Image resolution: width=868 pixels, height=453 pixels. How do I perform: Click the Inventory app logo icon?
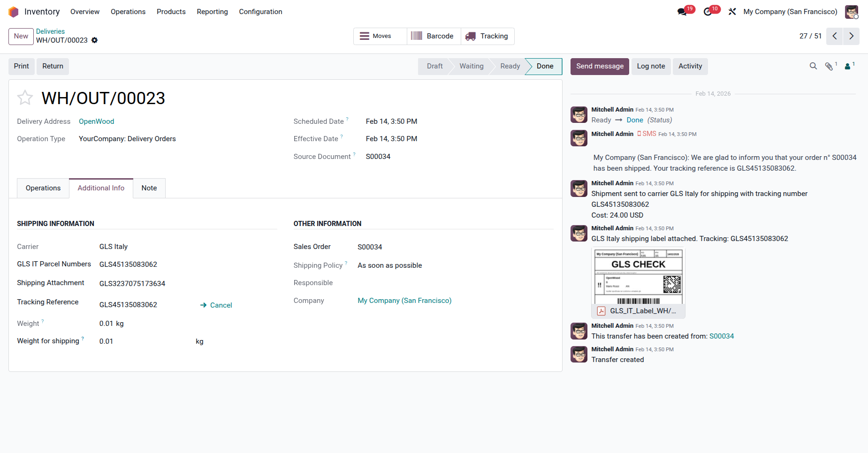(x=14, y=12)
